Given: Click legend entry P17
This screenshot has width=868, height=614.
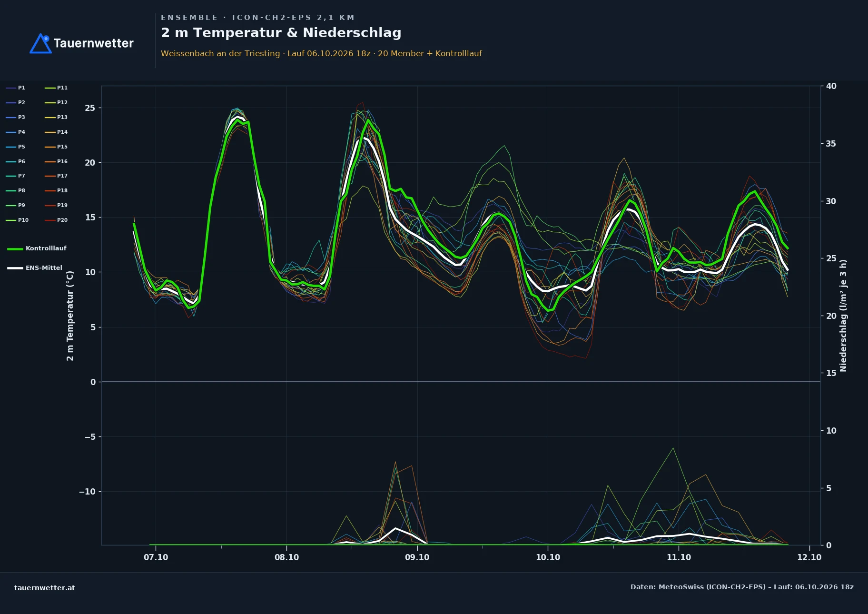Looking at the screenshot, I should 56,176.
